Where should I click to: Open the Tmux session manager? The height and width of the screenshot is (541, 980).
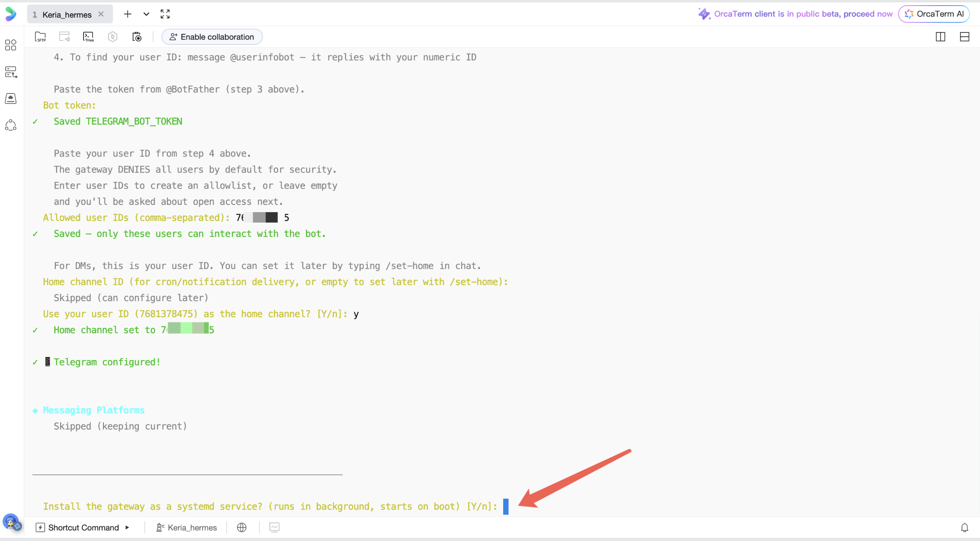88,37
